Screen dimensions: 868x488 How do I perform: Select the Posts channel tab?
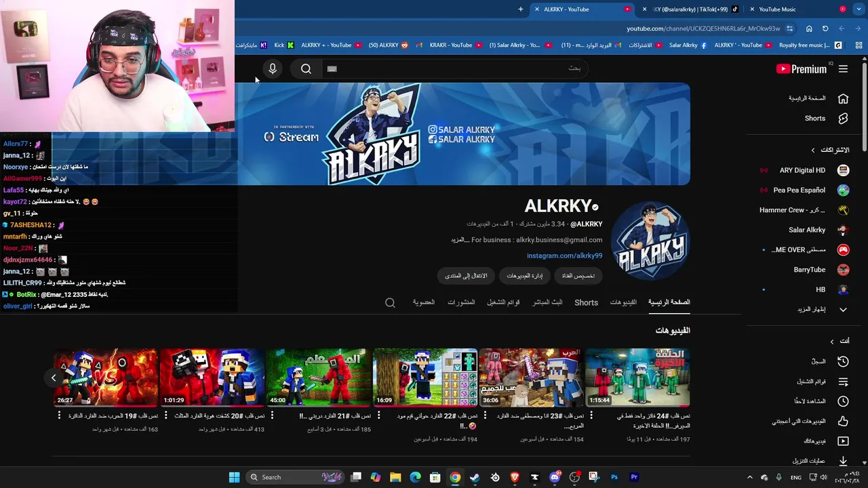point(461,302)
